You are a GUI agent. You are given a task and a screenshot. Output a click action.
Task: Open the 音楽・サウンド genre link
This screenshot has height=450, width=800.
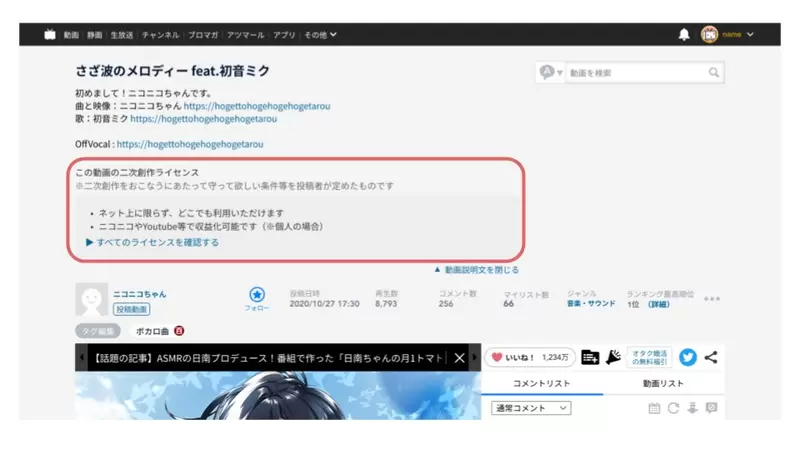tap(591, 304)
